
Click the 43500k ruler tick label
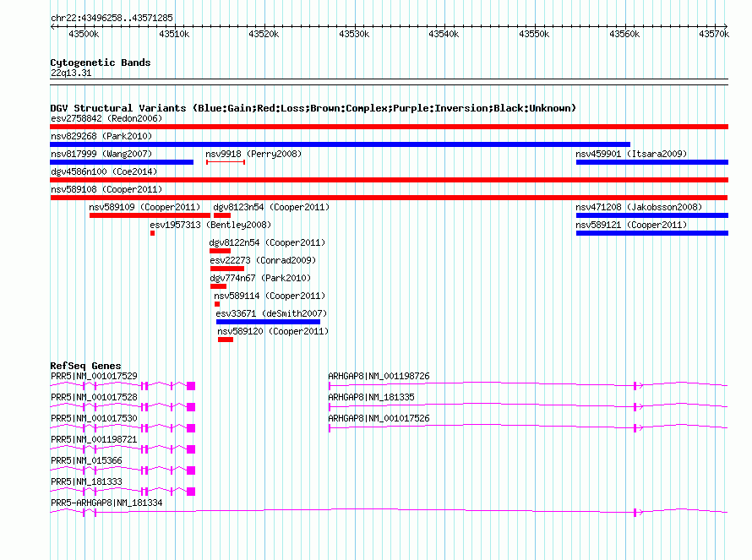pos(84,34)
